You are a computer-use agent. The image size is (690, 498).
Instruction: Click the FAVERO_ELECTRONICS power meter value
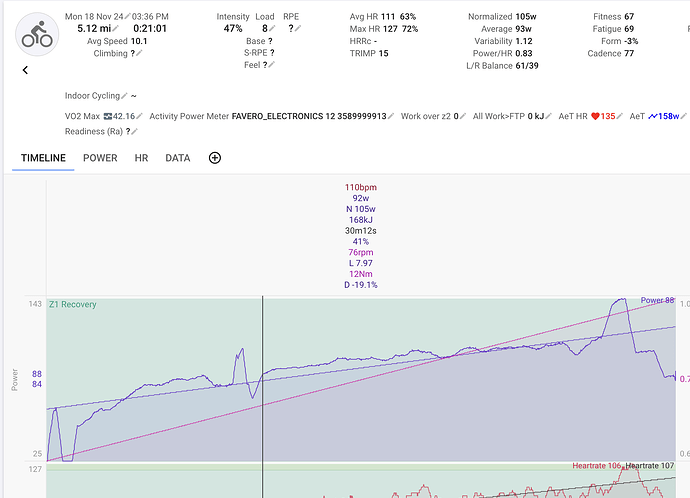[309, 116]
